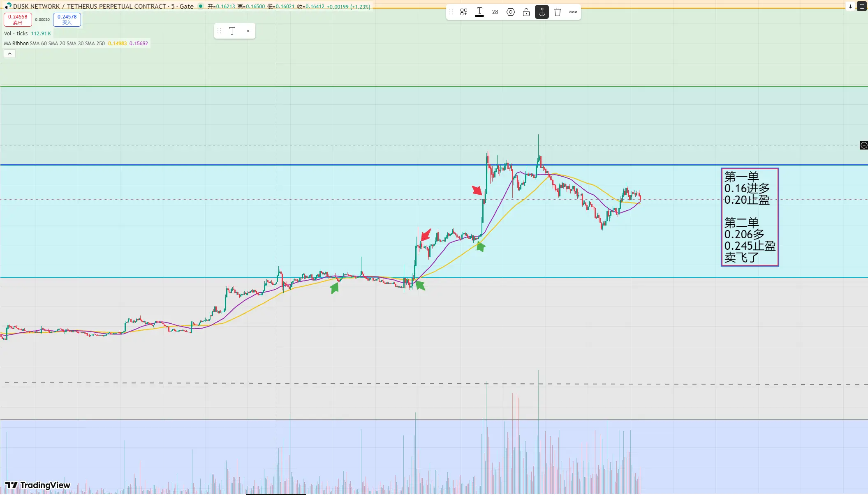The image size is (868, 495).
Task: Open templates icon in drawing toolbar
Action: pos(464,12)
